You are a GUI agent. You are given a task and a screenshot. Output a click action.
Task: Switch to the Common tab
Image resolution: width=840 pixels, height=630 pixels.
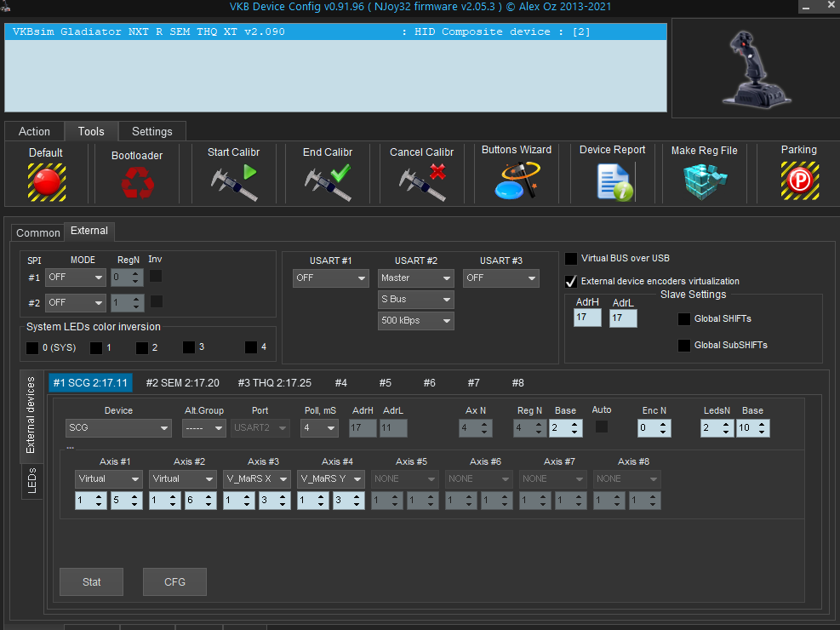pyautogui.click(x=38, y=232)
